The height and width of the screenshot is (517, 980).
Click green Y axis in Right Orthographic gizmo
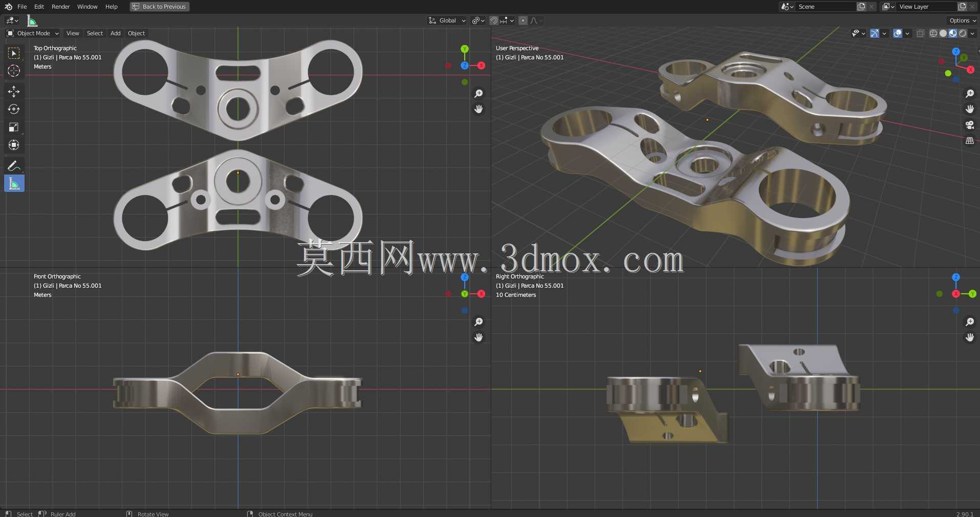point(972,294)
